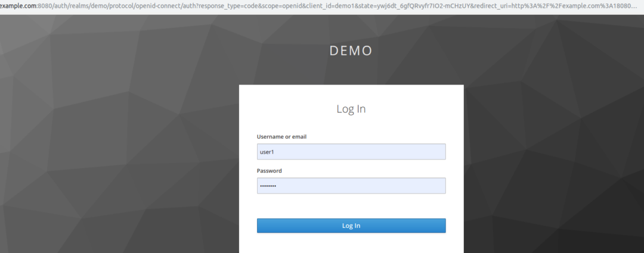644x253 pixels.
Task: Click the Log In button
Action: (351, 226)
